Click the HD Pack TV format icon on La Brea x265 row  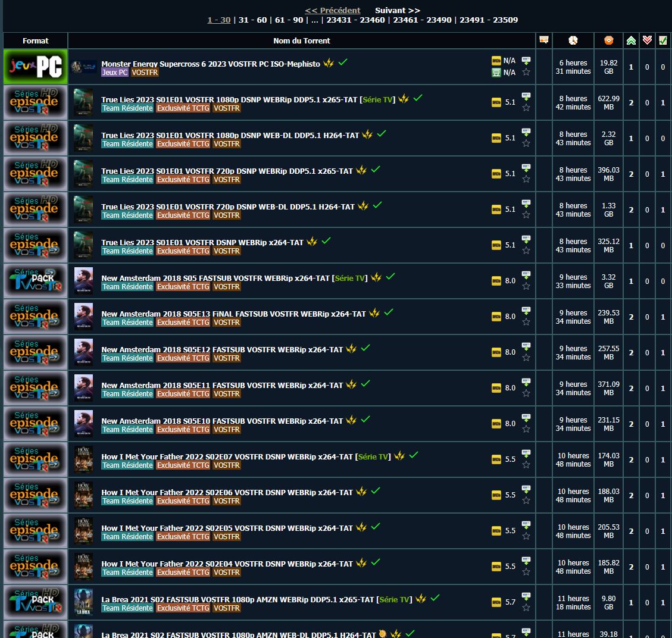pos(36,602)
